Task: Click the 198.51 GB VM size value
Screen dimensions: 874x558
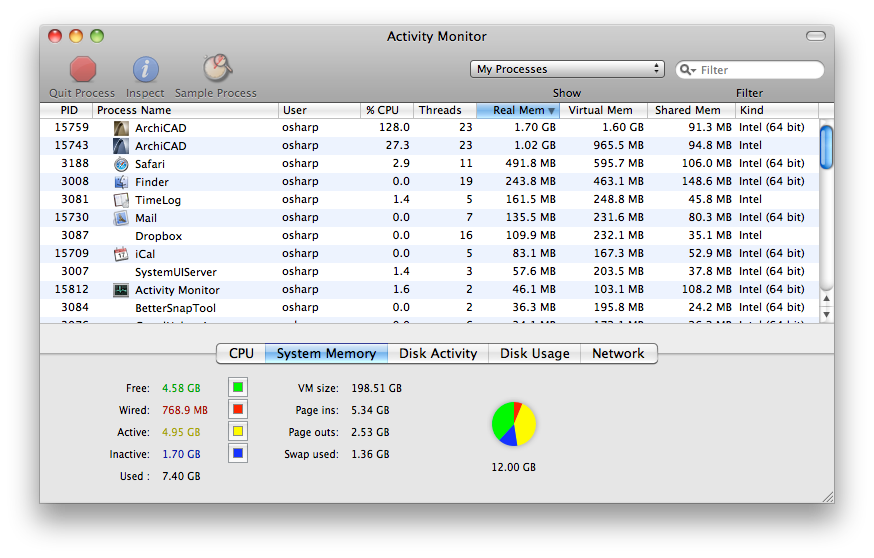Action: point(376,388)
